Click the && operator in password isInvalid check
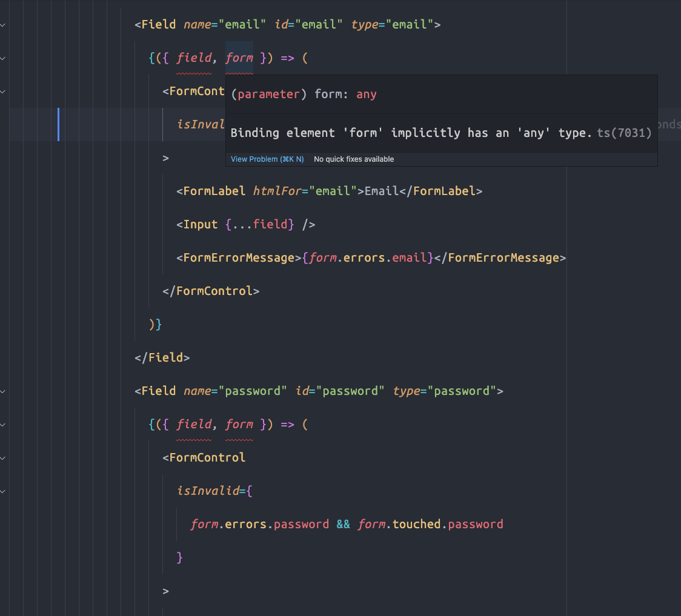The image size is (681, 616). click(344, 523)
